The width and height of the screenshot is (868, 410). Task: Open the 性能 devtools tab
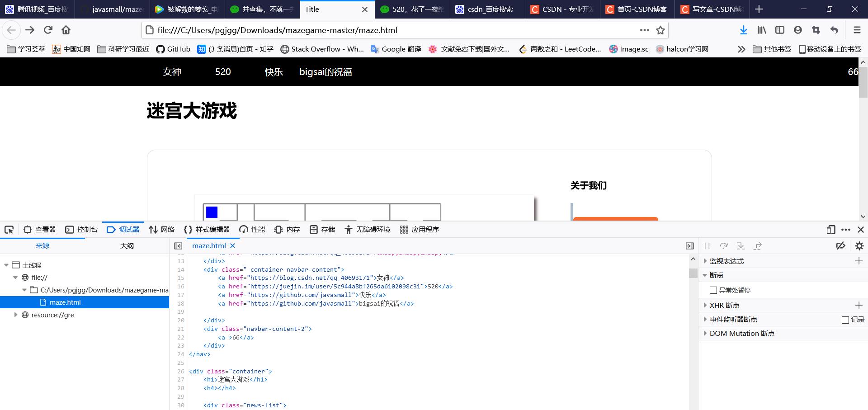(x=252, y=230)
